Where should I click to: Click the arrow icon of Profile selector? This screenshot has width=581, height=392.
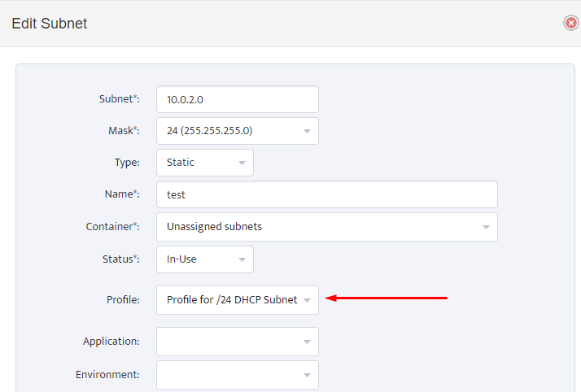(x=307, y=300)
